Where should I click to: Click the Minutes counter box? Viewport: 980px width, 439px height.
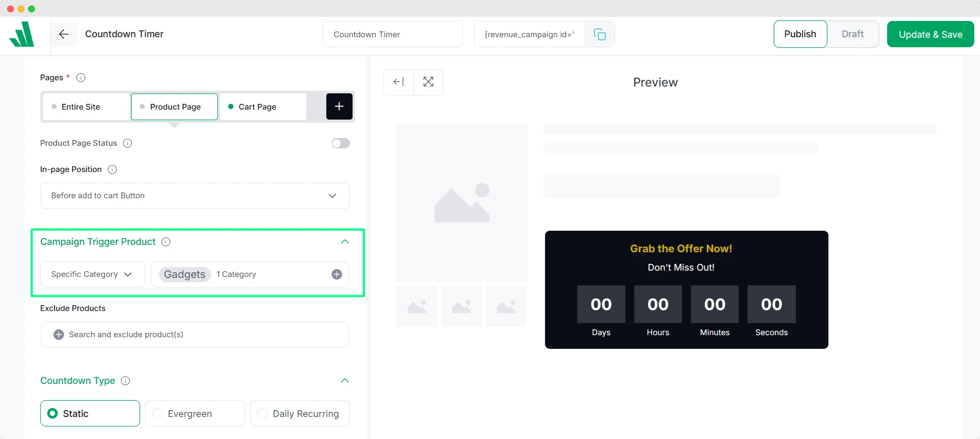[x=715, y=304]
